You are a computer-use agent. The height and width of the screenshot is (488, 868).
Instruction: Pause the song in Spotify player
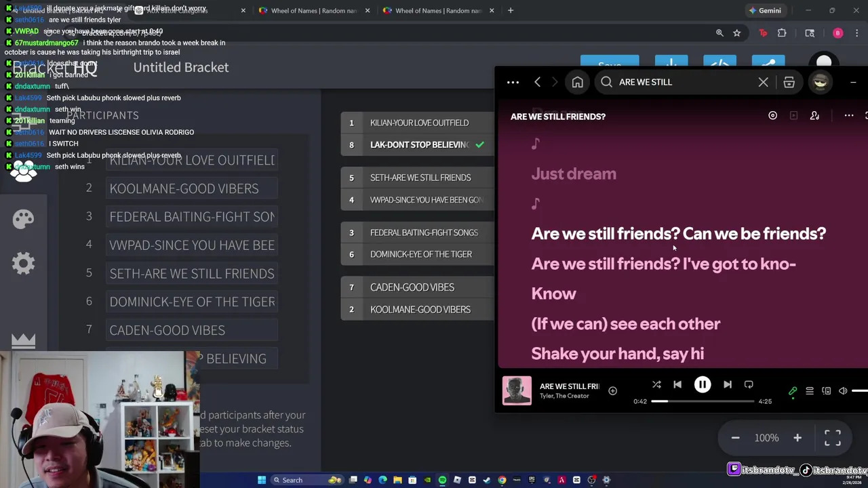(x=703, y=384)
